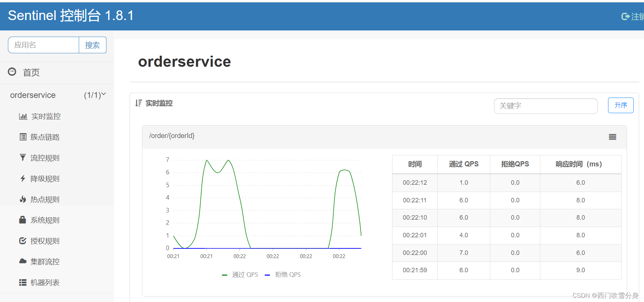Click the 00:22:01 time cell

415,235
